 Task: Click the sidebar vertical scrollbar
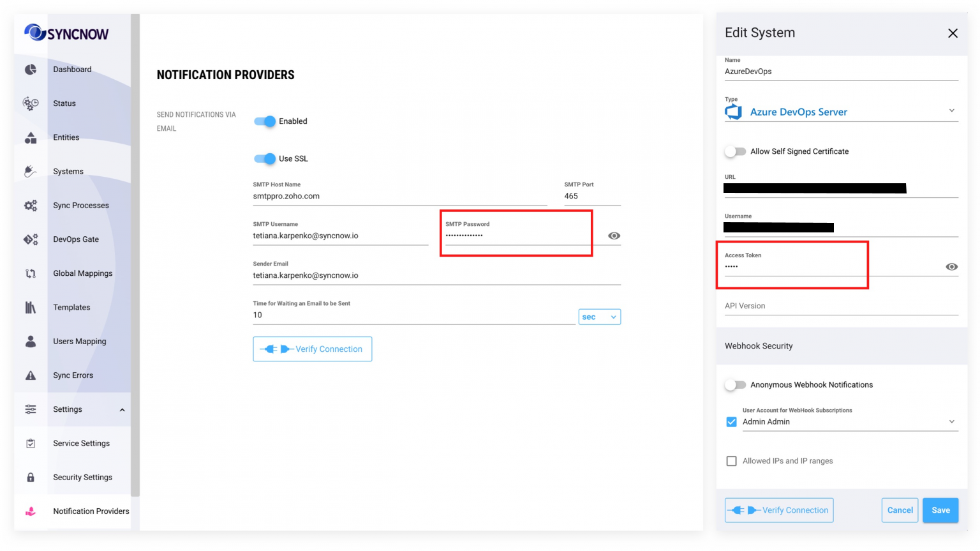coord(135,255)
